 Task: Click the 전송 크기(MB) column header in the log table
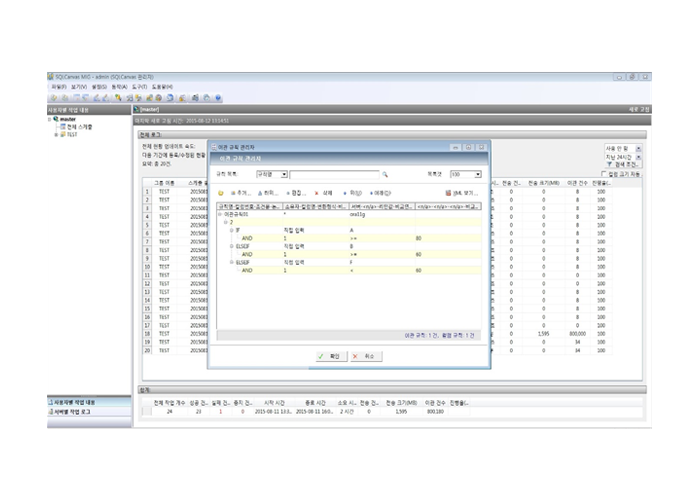pos(543,183)
